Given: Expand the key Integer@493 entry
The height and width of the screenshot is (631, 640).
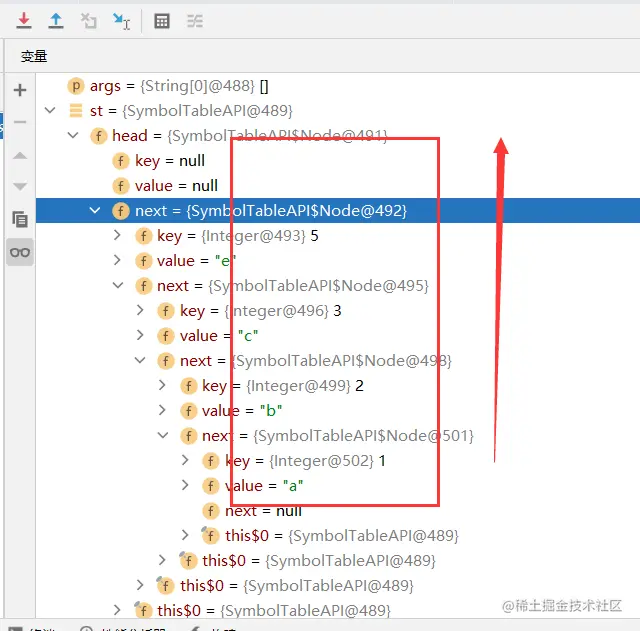Looking at the screenshot, I should [117, 235].
